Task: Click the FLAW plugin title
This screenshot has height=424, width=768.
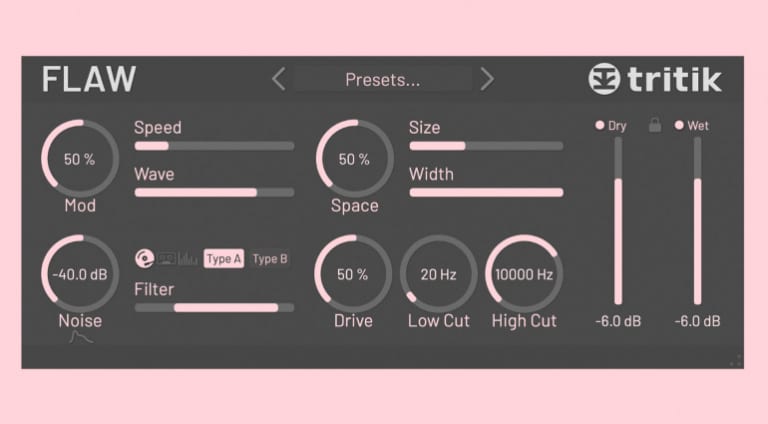Action: (89, 79)
